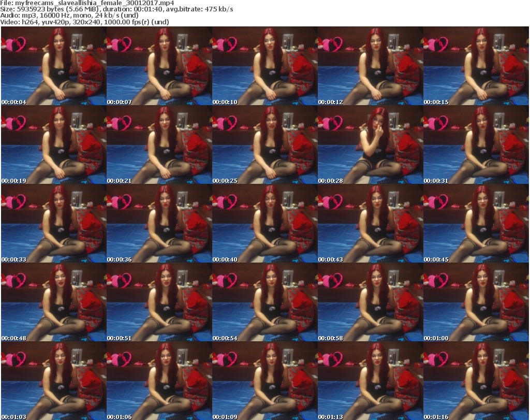
Task: Pick the preview frame at 00:00:33
Action: click(x=54, y=224)
